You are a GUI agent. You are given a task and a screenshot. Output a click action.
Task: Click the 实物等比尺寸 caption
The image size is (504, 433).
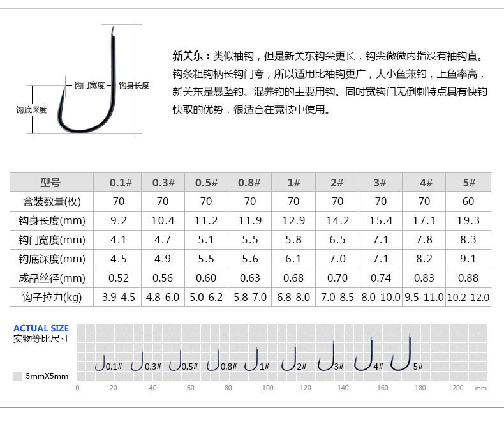(41, 338)
